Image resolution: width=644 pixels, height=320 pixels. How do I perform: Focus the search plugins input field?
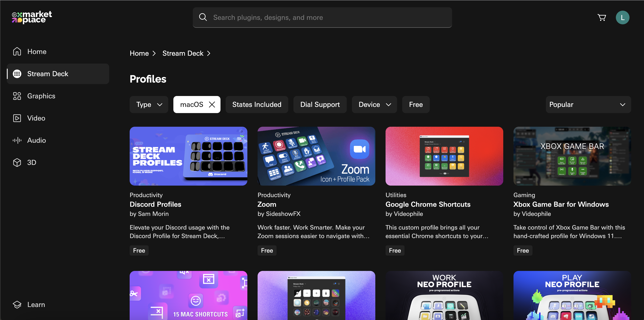point(322,17)
